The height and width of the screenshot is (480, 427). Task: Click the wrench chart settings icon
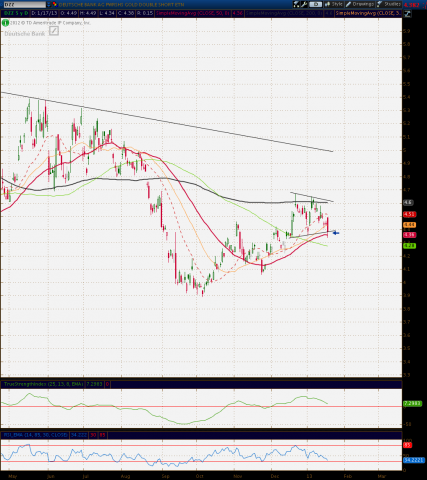point(304,4)
